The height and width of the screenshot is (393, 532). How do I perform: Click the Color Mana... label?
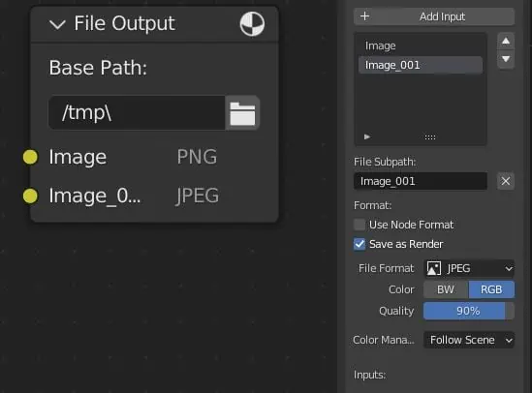(384, 340)
